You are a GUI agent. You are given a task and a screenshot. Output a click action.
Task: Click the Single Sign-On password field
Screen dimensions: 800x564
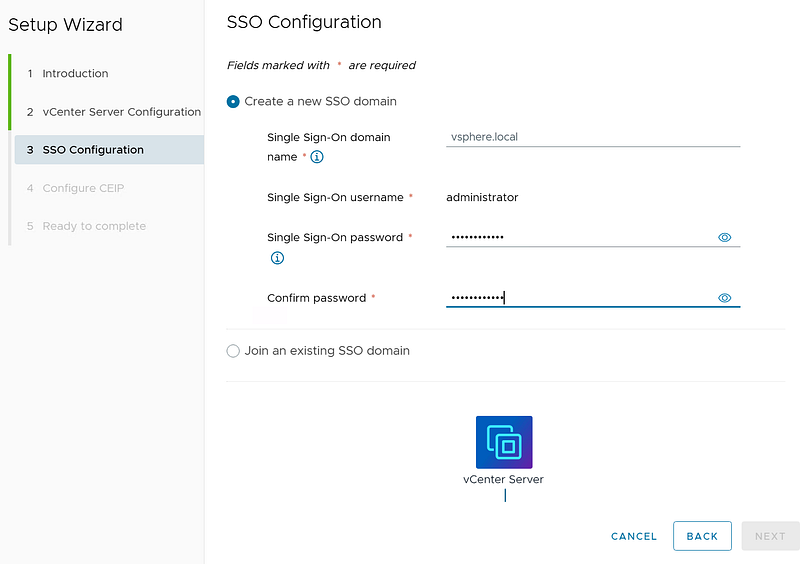(x=578, y=238)
